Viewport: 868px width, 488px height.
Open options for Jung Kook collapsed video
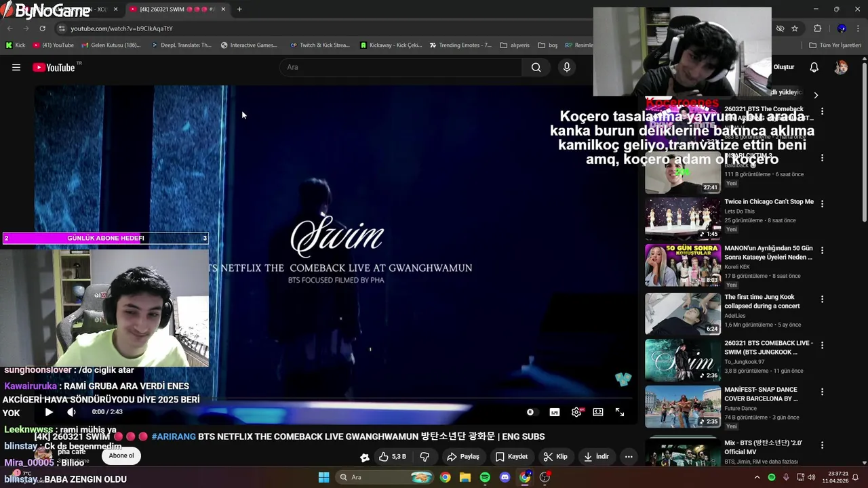click(822, 299)
